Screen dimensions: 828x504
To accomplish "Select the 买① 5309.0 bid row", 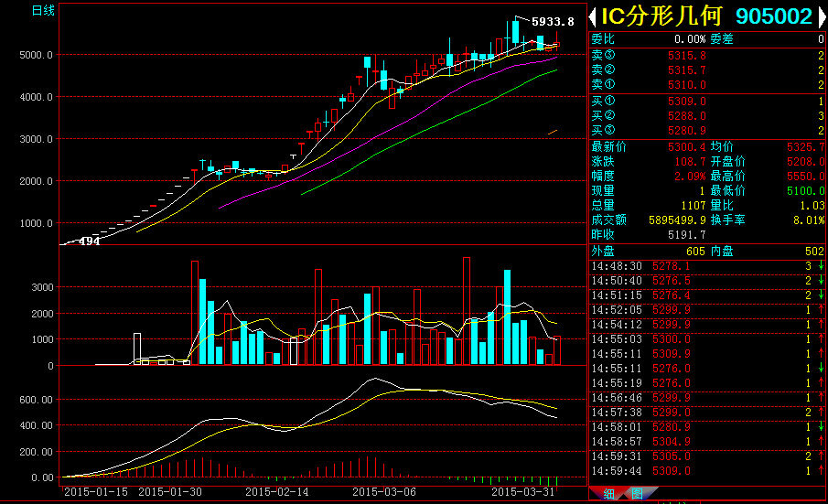I will click(x=707, y=101).
